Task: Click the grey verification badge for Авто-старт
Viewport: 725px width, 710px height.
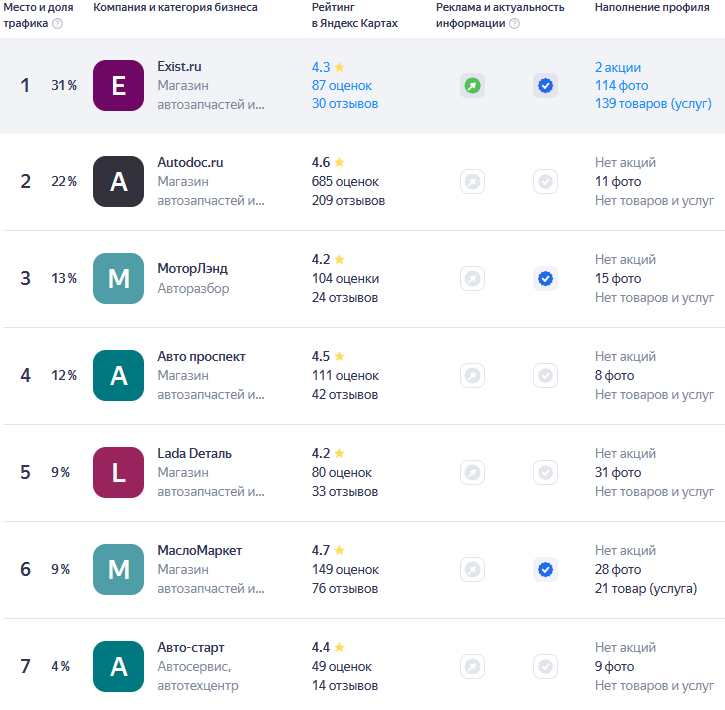Action: tap(545, 667)
